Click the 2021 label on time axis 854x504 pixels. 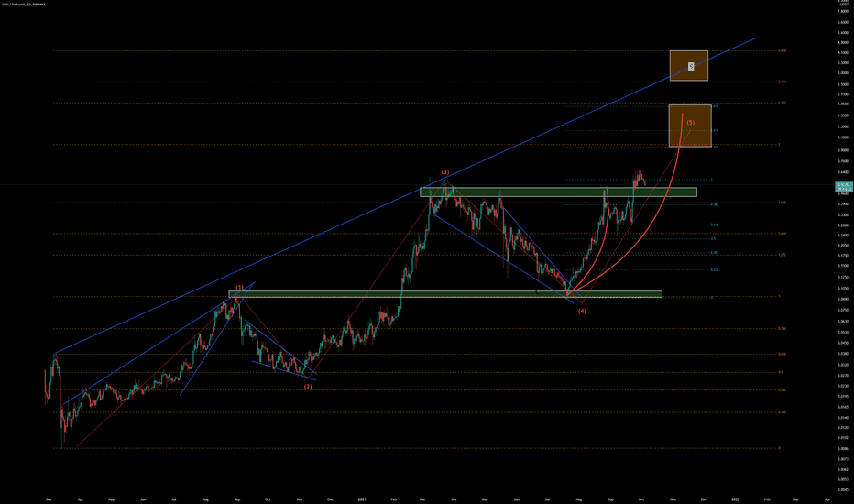(x=362, y=499)
